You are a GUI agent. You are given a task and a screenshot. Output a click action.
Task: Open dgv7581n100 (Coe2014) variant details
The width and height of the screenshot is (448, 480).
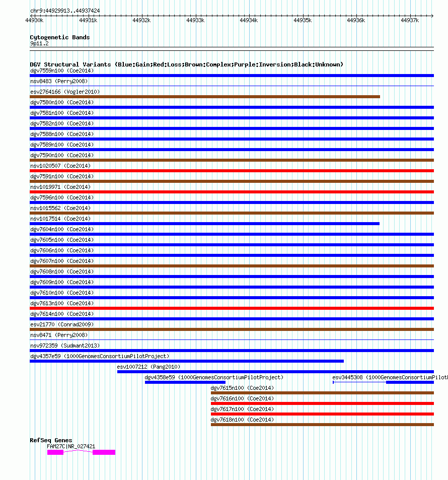(62, 113)
